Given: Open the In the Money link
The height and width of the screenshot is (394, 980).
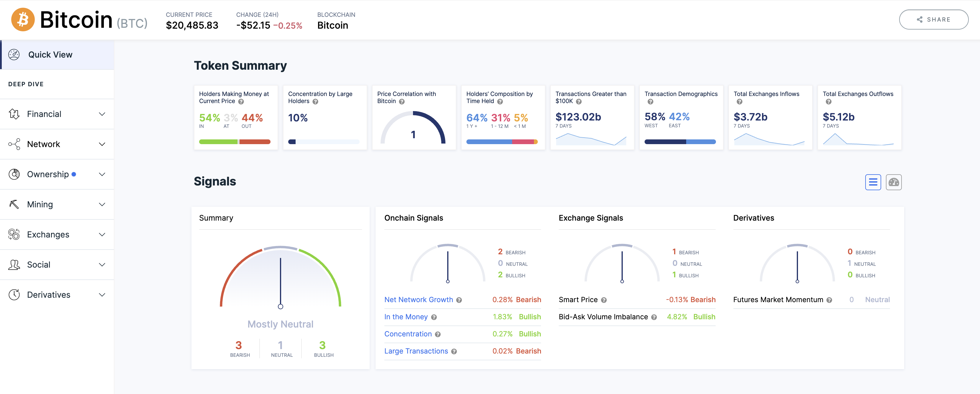Looking at the screenshot, I should tap(406, 317).
